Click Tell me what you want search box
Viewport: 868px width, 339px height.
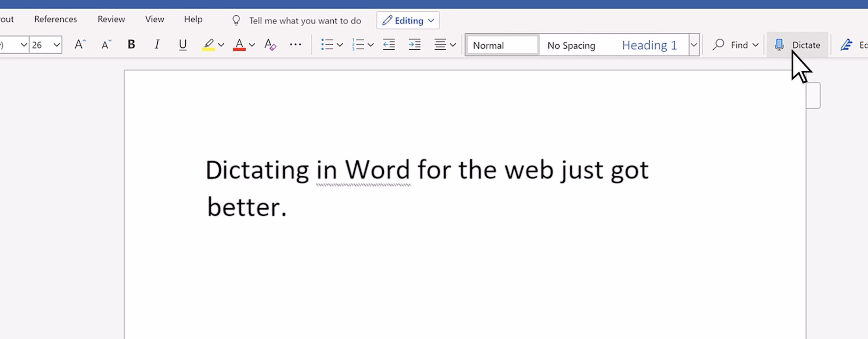tap(305, 21)
